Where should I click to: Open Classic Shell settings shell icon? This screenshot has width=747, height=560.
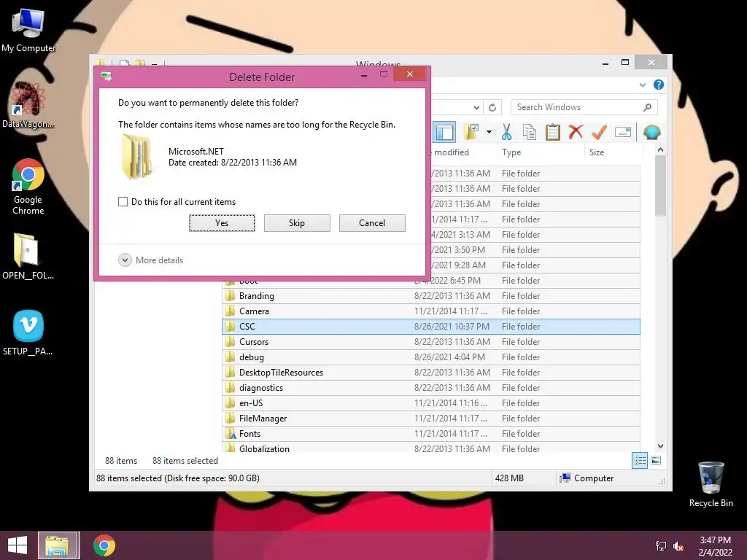click(651, 132)
